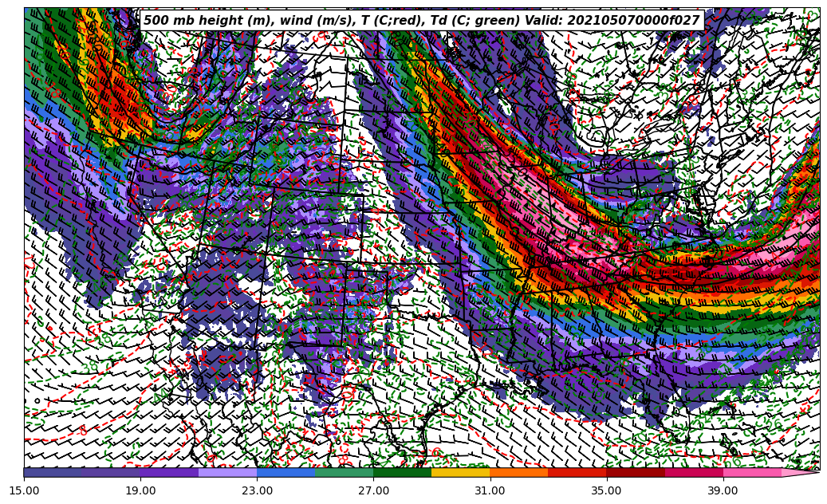Select the light lavender colorbar segment
The width and height of the screenshot is (827, 504).
tap(228, 472)
